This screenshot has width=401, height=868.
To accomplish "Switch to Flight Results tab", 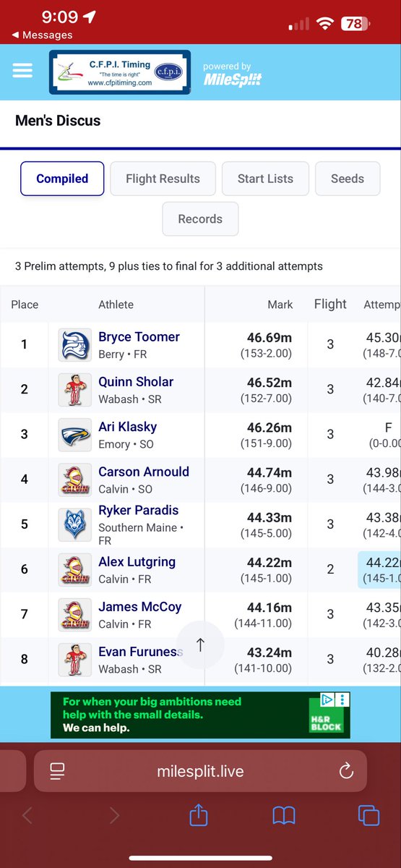I will click(163, 179).
